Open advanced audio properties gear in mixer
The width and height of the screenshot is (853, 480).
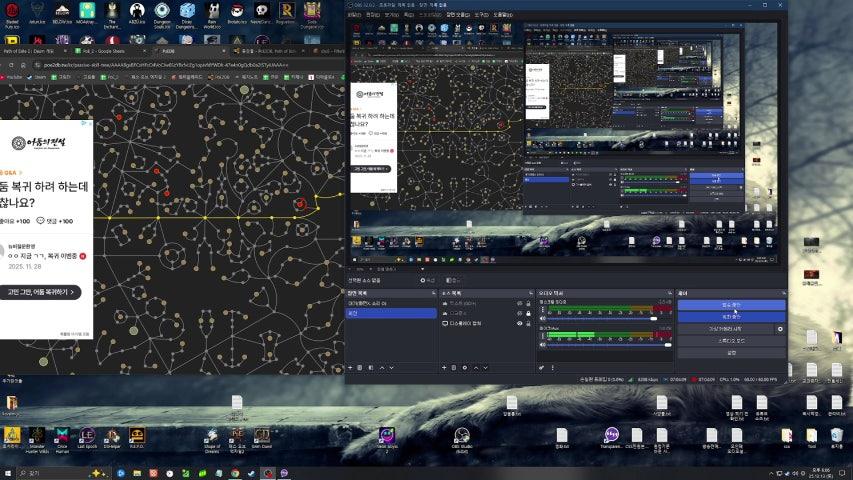(541, 368)
